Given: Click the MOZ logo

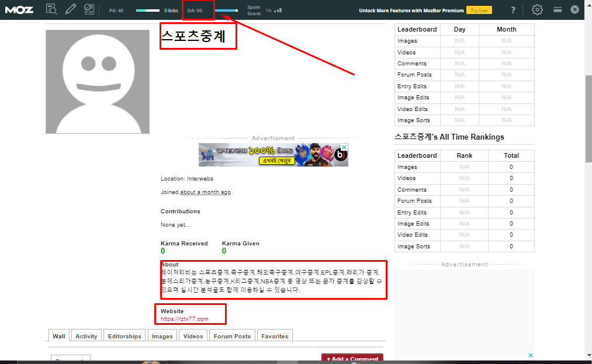Looking at the screenshot, I should tap(19, 9).
